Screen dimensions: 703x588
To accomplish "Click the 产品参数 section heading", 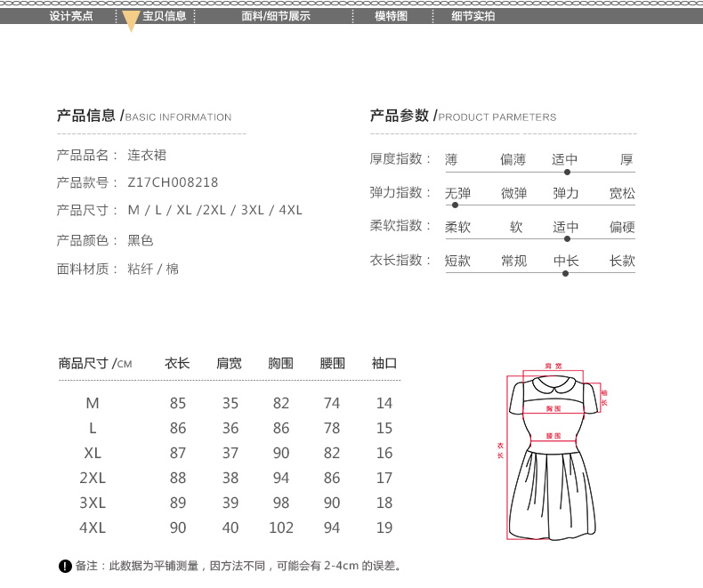I will pyautogui.click(x=463, y=116).
